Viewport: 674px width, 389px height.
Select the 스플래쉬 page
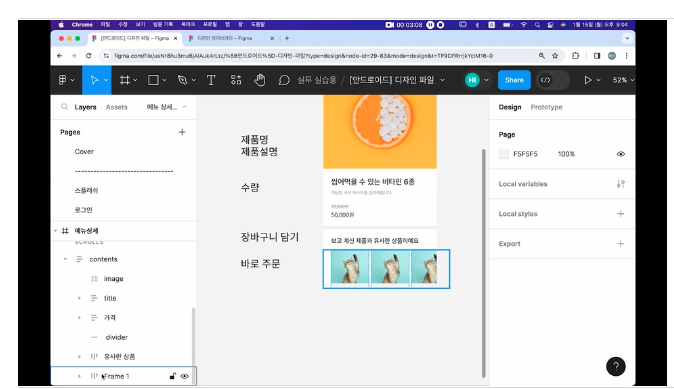tap(86, 190)
